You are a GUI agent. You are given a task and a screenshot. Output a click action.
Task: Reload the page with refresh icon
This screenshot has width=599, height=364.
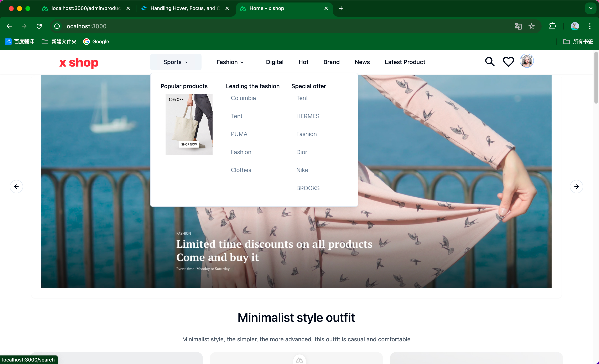pyautogui.click(x=39, y=26)
